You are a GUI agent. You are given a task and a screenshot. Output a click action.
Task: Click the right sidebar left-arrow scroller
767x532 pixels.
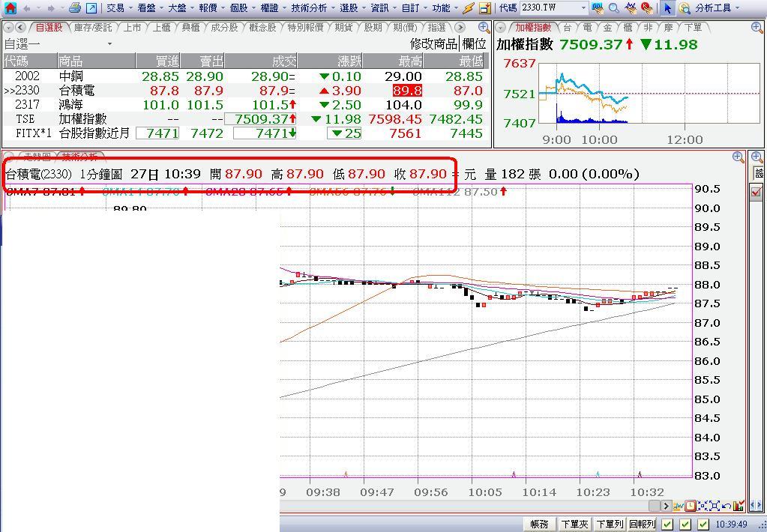pyautogui.click(x=754, y=505)
